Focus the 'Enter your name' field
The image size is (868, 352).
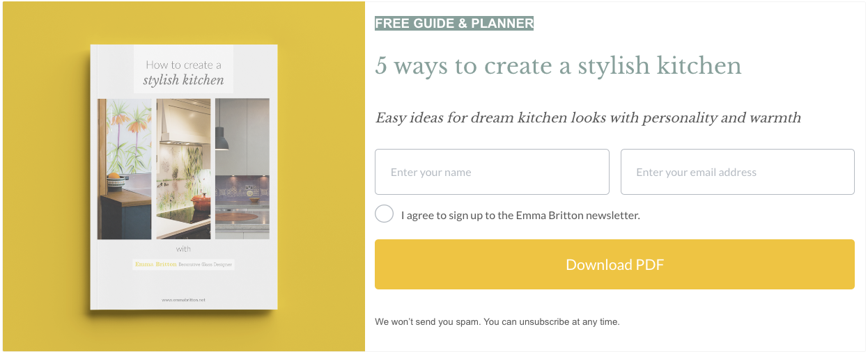(x=492, y=172)
